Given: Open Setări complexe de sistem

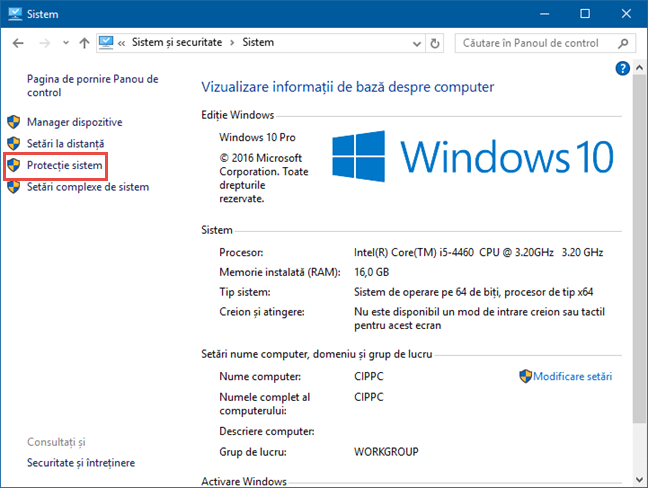Looking at the screenshot, I should coord(88,187).
